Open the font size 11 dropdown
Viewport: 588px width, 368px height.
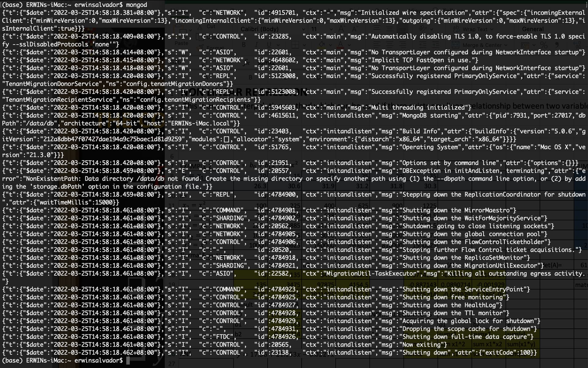(318, 29)
